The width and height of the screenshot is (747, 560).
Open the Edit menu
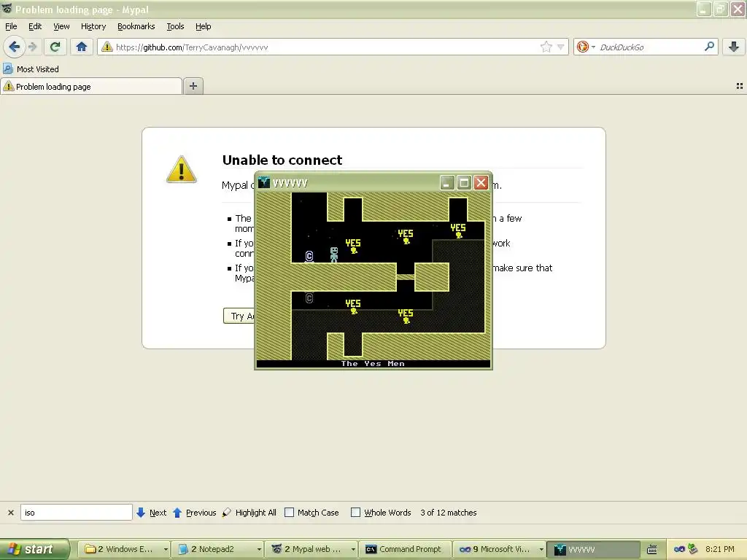coord(35,26)
